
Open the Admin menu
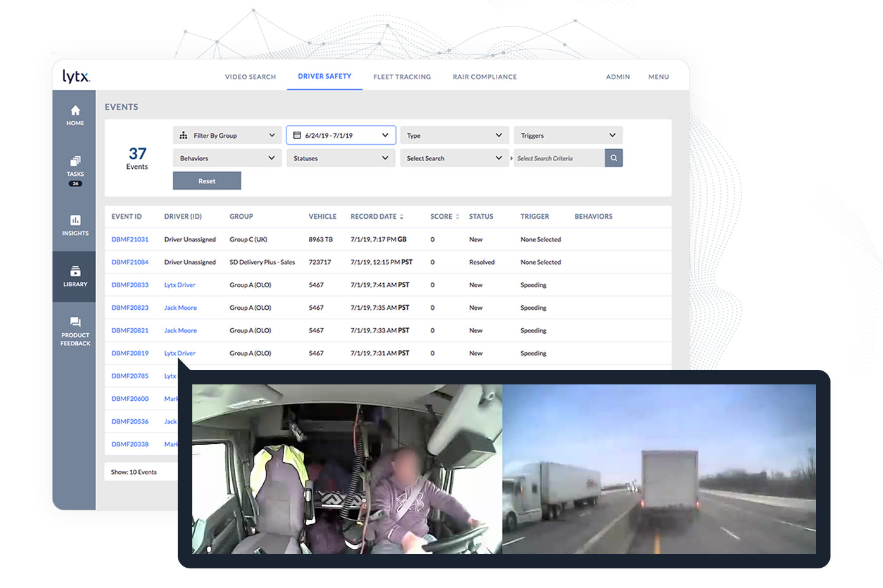(x=618, y=77)
